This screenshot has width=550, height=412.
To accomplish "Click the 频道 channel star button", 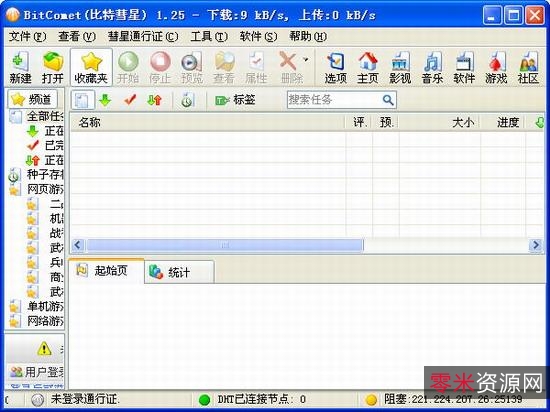I will [32, 100].
